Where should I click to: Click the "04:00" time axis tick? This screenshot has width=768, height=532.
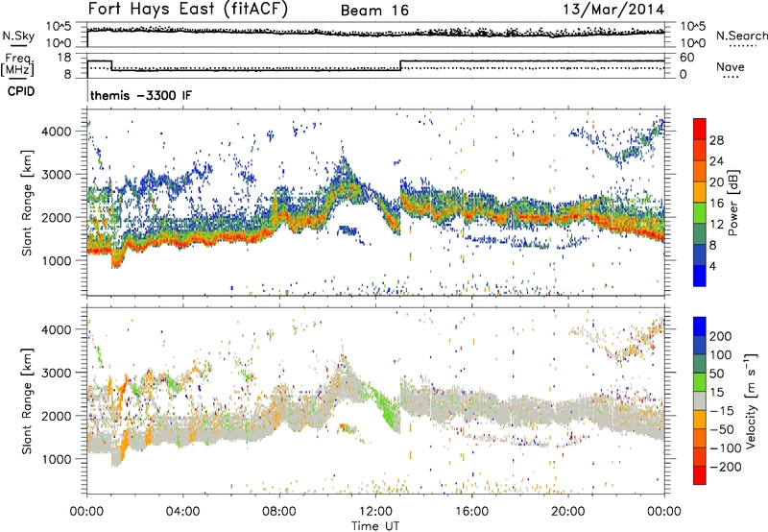point(183,512)
